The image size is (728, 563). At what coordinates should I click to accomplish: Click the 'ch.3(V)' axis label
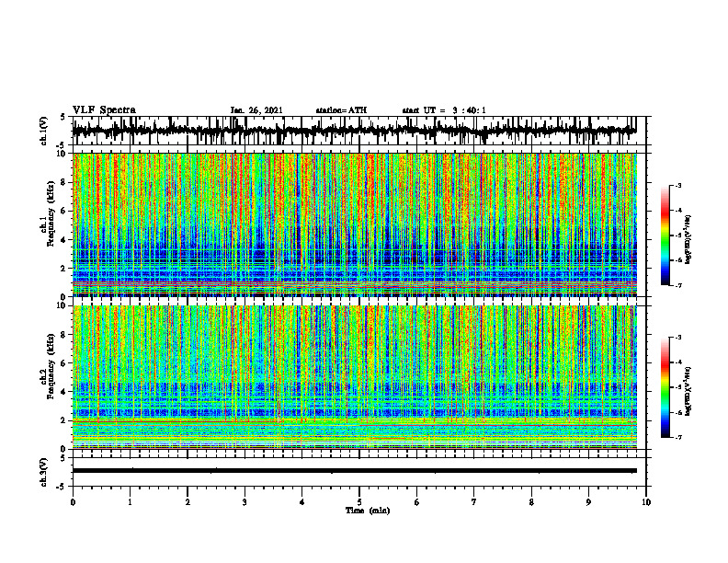44,472
